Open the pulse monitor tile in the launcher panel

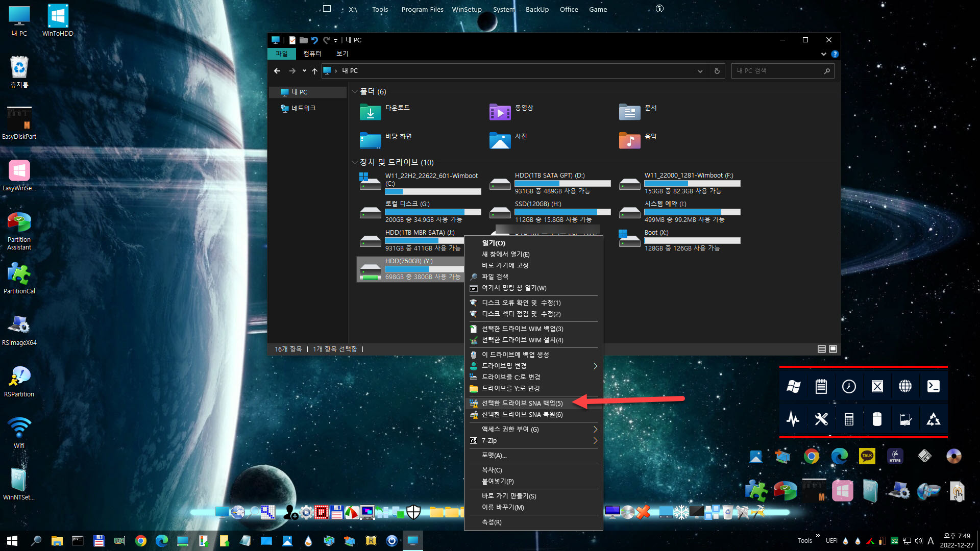coord(793,419)
